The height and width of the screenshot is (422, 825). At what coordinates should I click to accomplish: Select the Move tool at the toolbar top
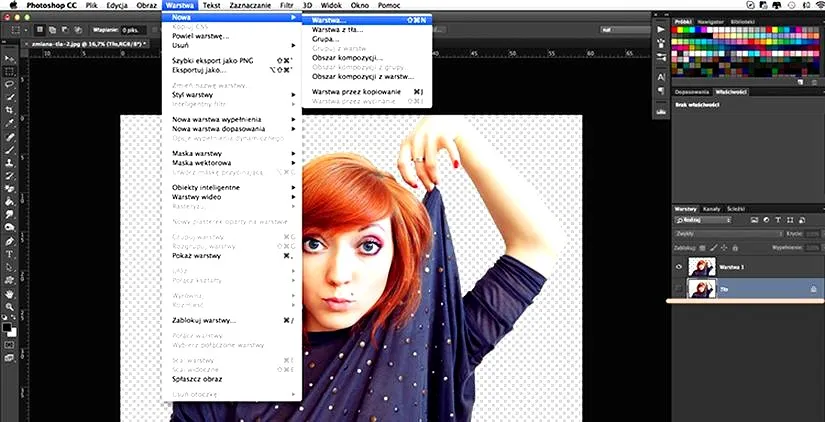(x=9, y=59)
